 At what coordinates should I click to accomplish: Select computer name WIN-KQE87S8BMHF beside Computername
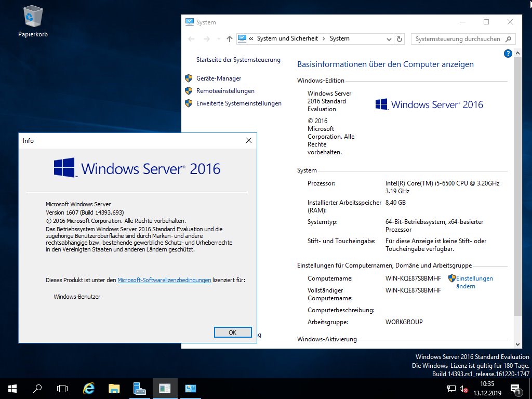413,278
